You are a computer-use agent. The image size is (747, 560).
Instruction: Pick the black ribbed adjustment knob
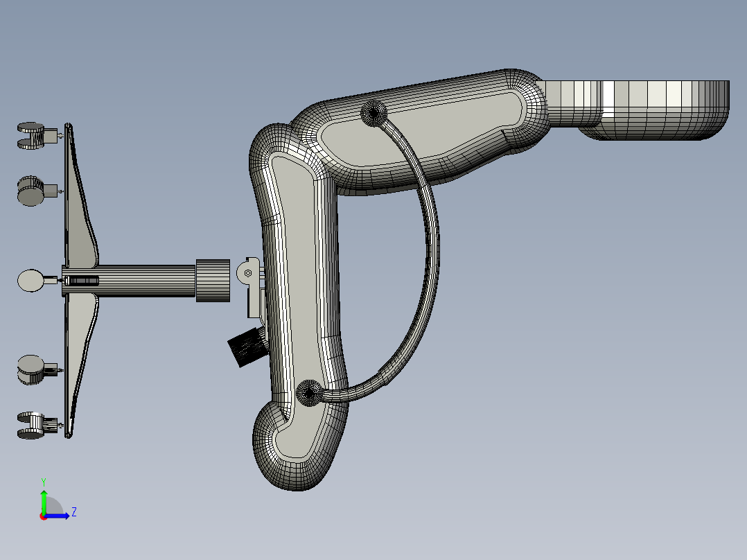point(247,347)
